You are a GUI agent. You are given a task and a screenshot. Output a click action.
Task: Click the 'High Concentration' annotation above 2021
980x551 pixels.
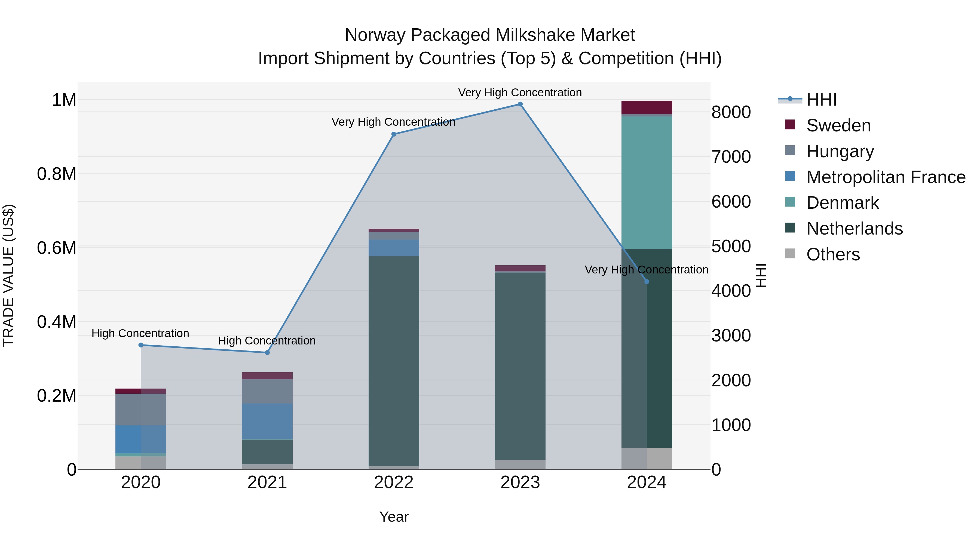pyautogui.click(x=267, y=341)
